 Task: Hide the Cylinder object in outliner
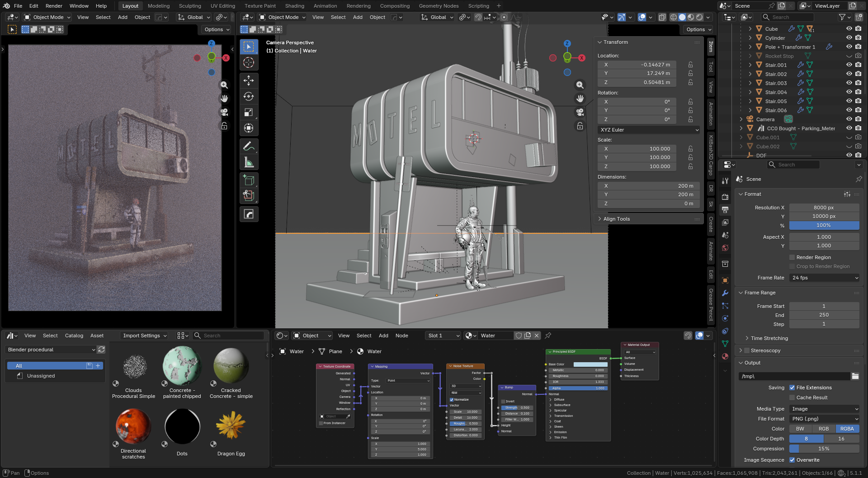(x=849, y=38)
